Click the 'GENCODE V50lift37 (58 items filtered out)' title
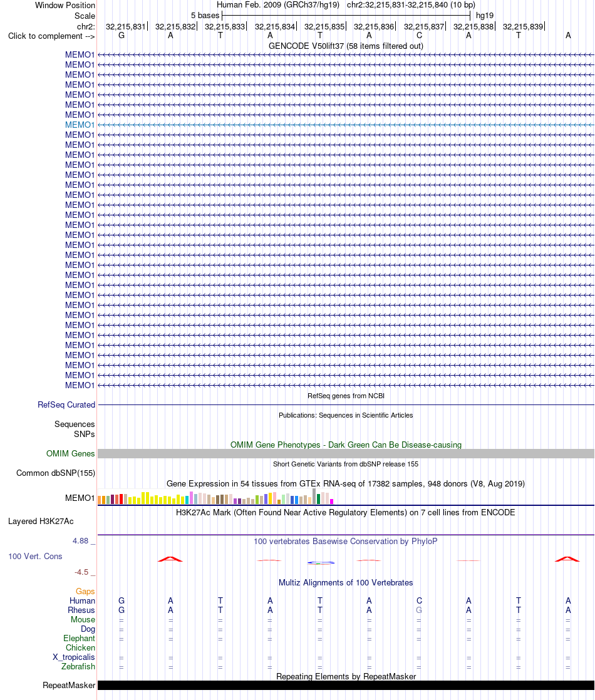Screen dimensions: 595x700 pos(346,46)
